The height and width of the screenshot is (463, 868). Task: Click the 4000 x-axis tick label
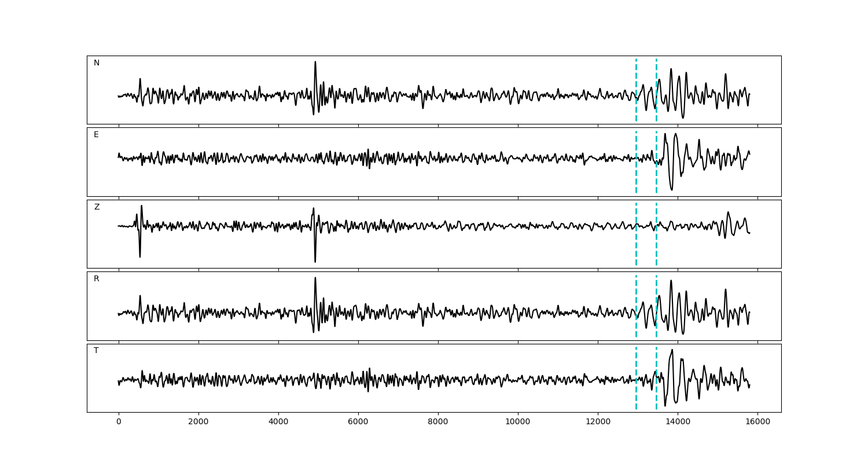(x=278, y=422)
